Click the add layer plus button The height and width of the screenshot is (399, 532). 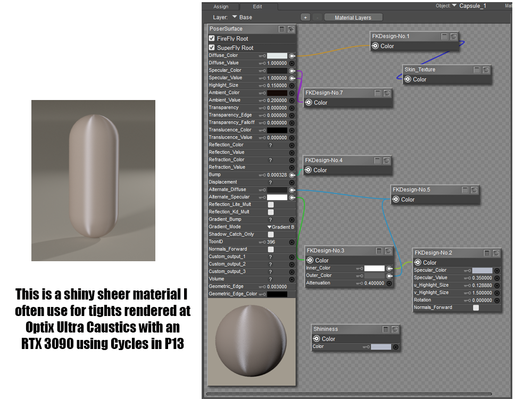pyautogui.click(x=305, y=18)
